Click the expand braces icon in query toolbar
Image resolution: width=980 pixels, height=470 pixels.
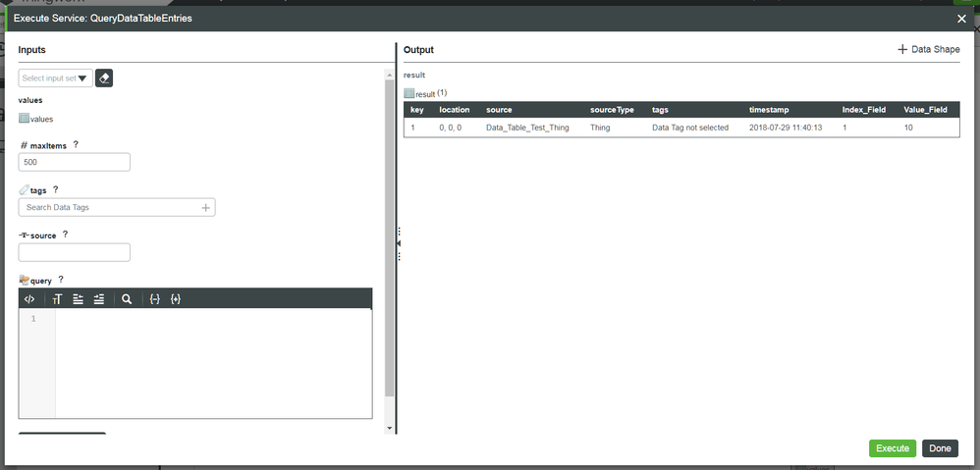tap(176, 299)
